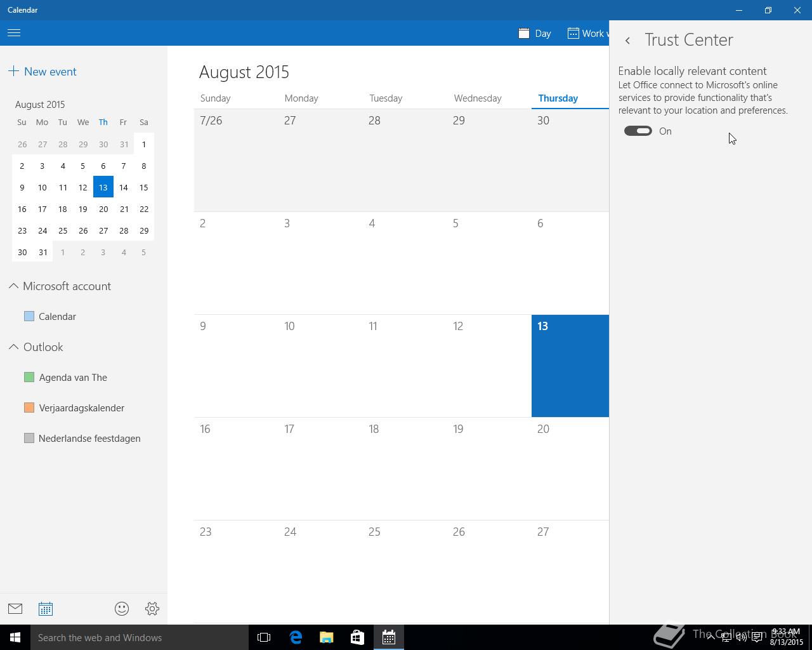The width and height of the screenshot is (812, 650).
Task: Select Tuesday 18 in the month grid
Action: click(x=405, y=468)
